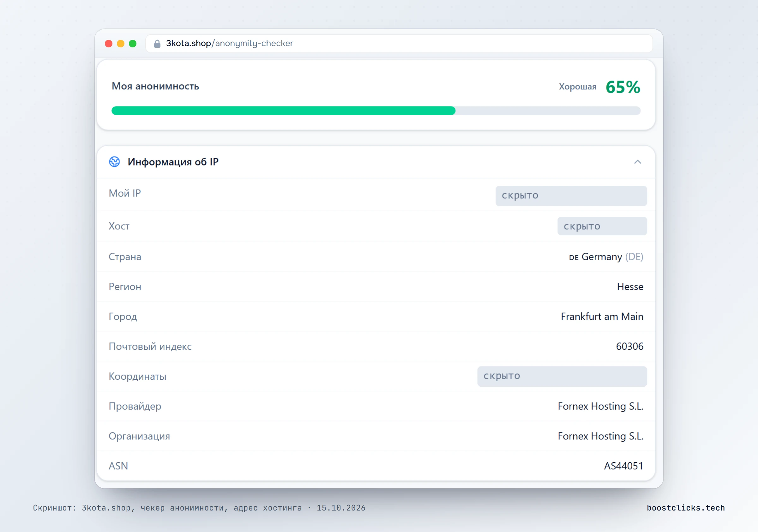Click the Мой IP label

[125, 194]
